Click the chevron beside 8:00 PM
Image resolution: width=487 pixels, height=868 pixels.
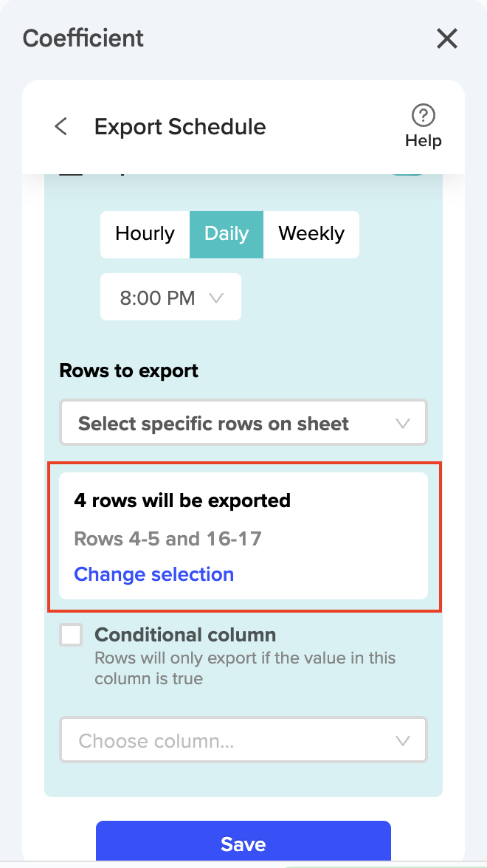tap(216, 298)
